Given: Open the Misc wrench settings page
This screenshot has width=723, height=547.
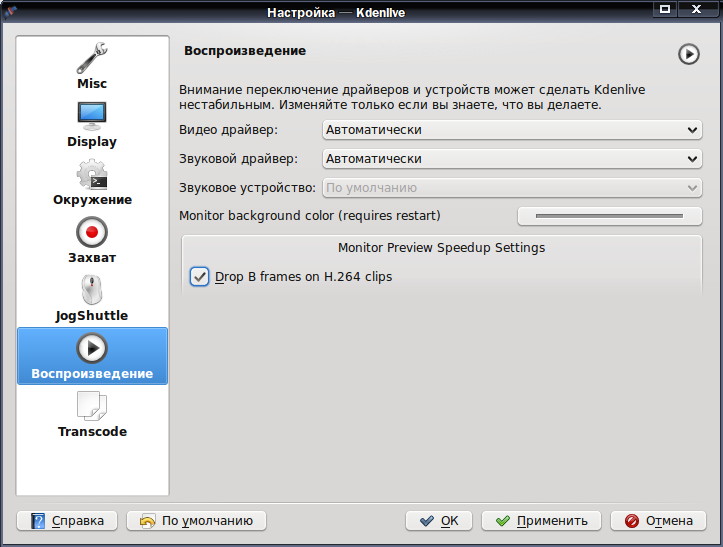Looking at the screenshot, I should (92, 66).
